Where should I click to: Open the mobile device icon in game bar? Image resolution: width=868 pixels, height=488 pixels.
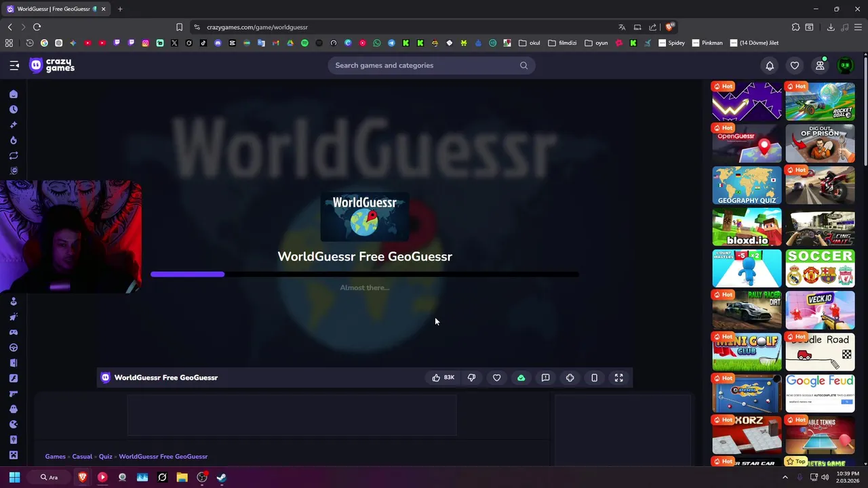coord(594,378)
